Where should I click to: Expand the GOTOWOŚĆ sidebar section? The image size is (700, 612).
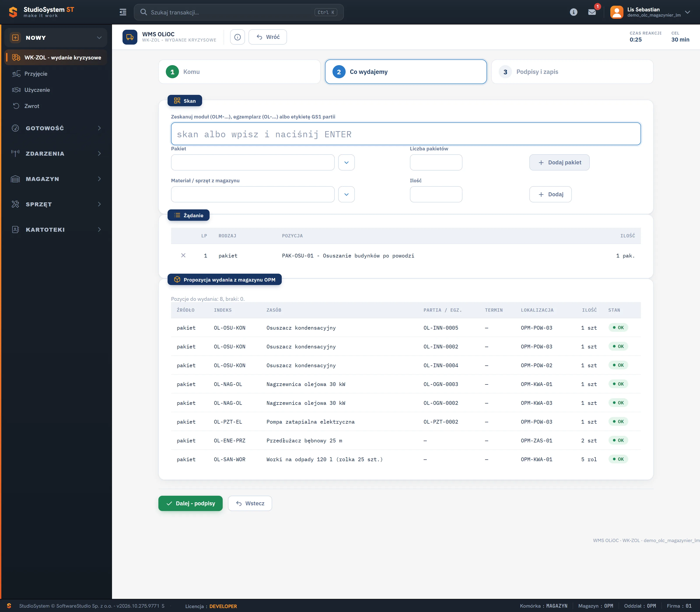(56, 128)
